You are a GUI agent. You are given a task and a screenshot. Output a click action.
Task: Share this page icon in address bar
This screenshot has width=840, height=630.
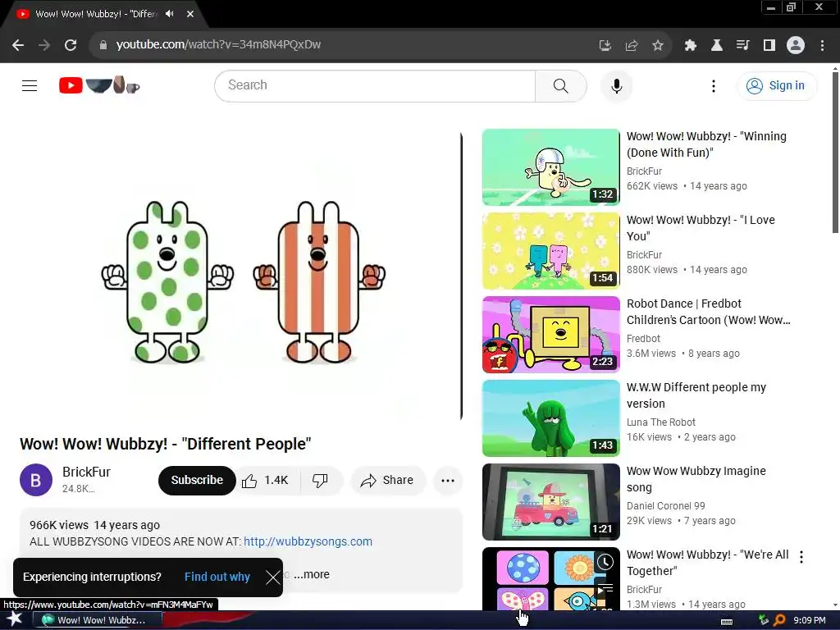tap(632, 46)
